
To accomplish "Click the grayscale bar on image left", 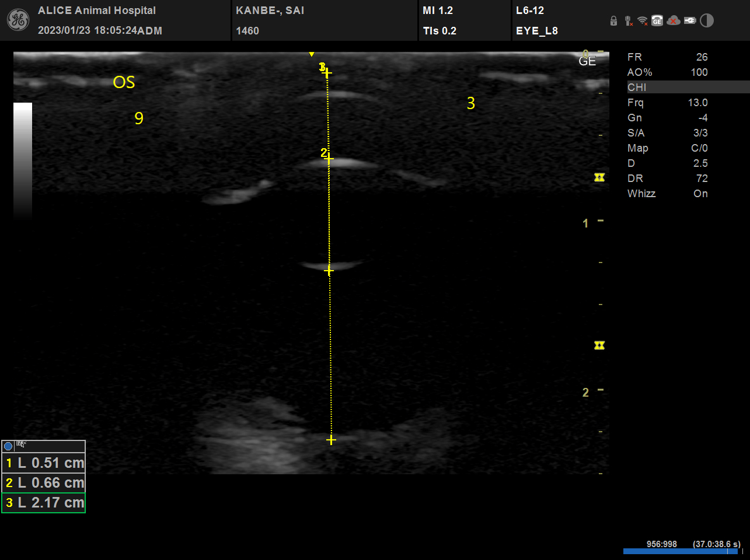I will click(23, 160).
